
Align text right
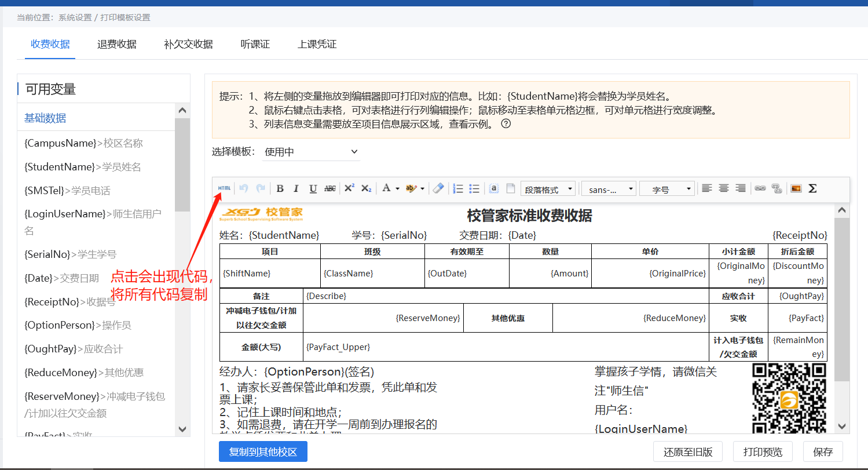(x=740, y=188)
